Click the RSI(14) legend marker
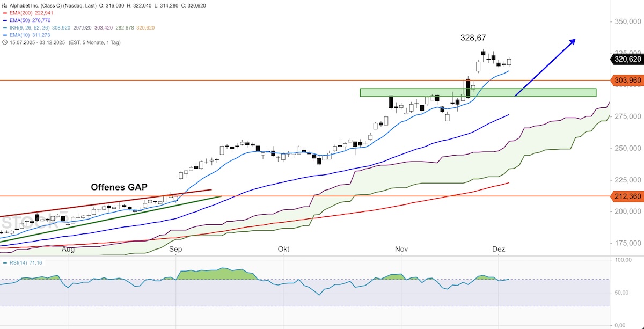The image size is (644, 329). 5,262
